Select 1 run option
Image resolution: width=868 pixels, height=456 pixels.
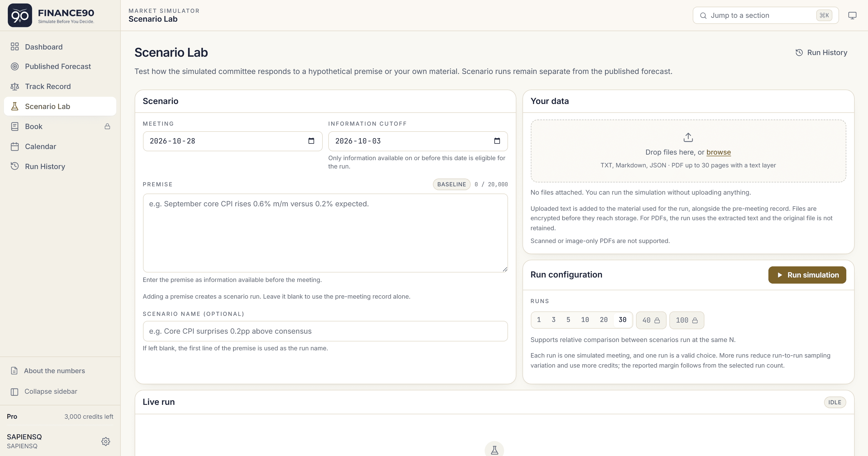click(x=539, y=319)
